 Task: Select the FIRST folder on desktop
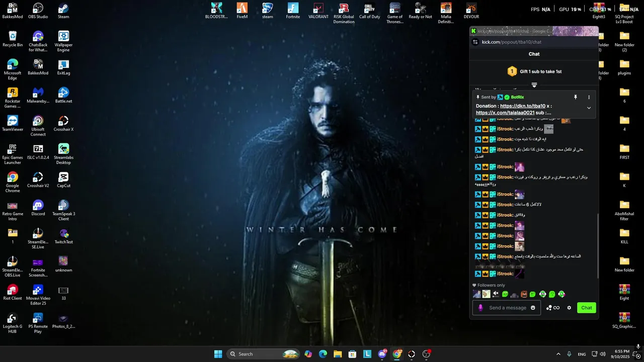[x=624, y=151]
